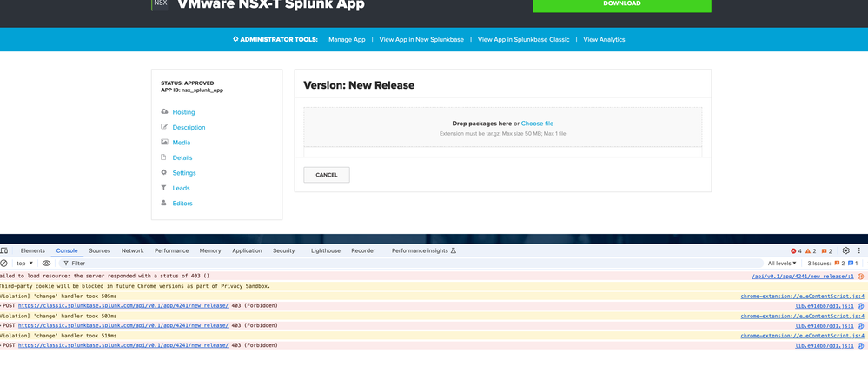
Task: Open the Manage App link
Action: (x=347, y=39)
